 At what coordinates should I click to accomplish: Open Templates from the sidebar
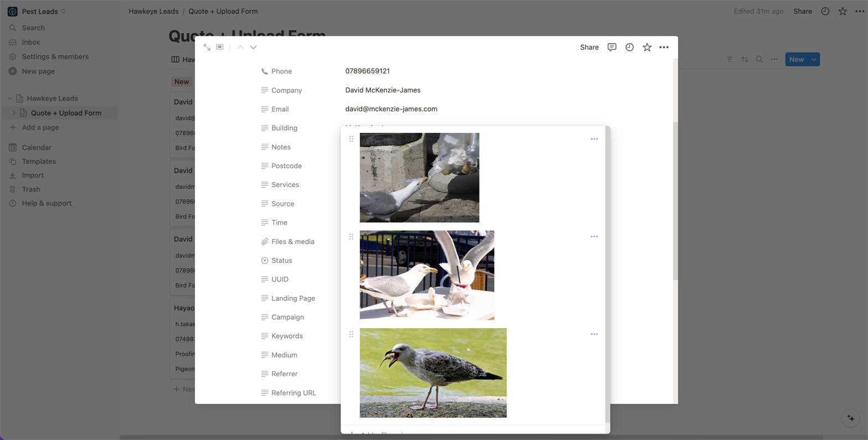[39, 162]
